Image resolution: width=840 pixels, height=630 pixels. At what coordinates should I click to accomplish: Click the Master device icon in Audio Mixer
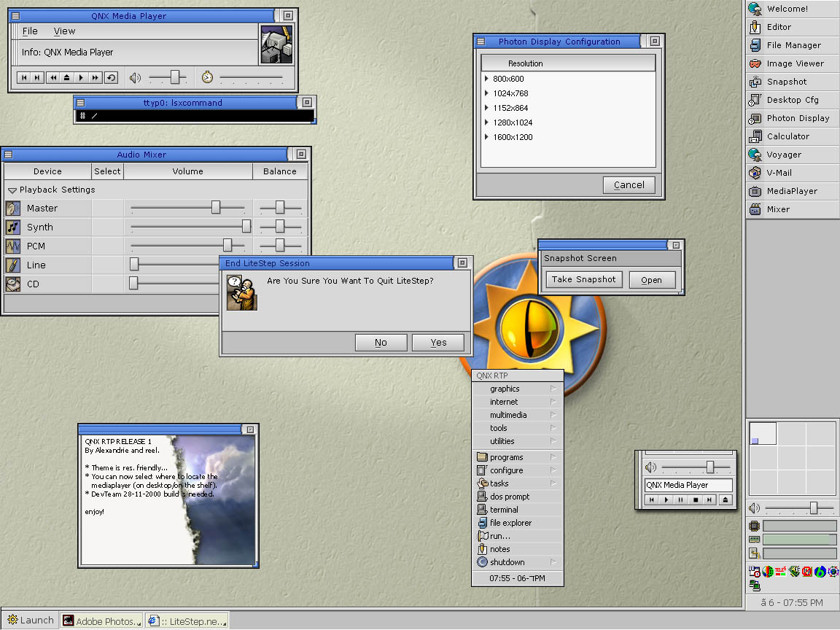click(13, 208)
